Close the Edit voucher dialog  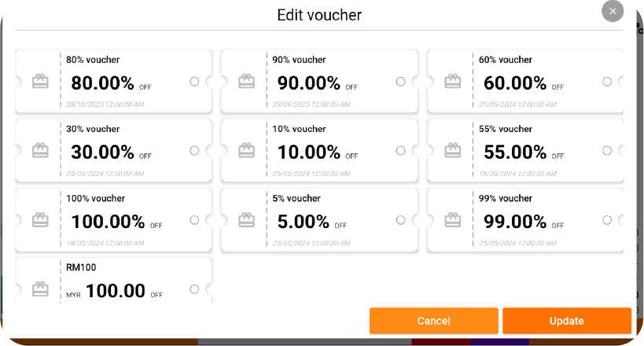613,12
